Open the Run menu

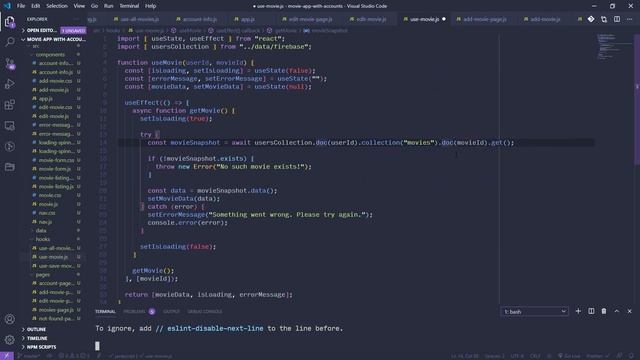point(108,6)
